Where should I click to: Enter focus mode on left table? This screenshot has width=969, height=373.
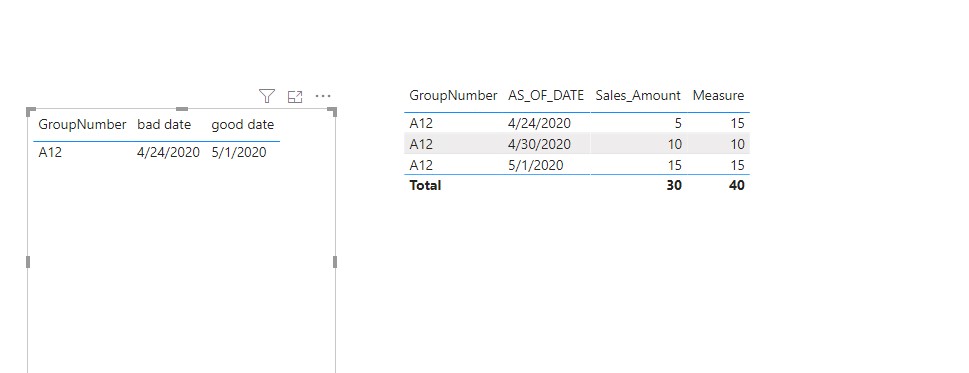click(x=295, y=96)
